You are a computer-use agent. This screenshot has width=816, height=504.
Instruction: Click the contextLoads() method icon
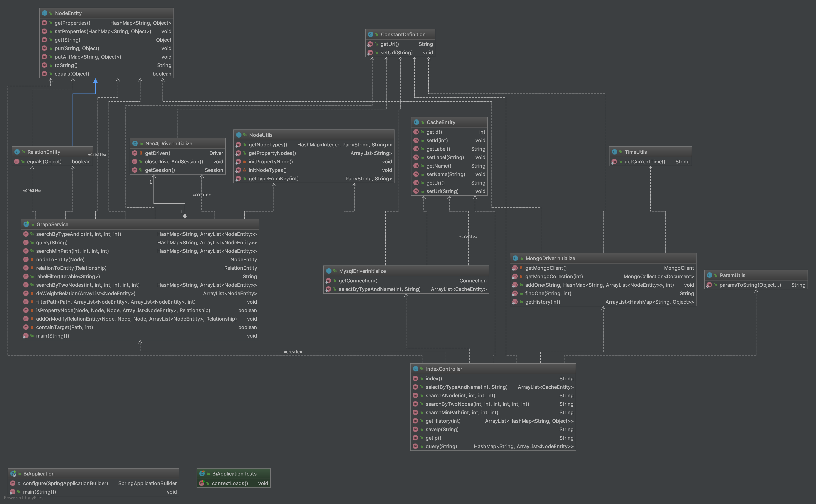coord(201,483)
